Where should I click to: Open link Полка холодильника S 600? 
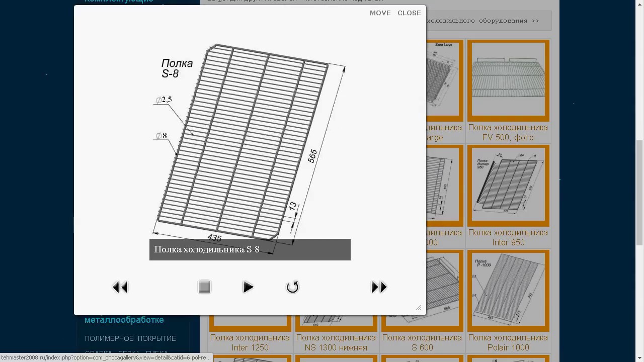(x=422, y=342)
